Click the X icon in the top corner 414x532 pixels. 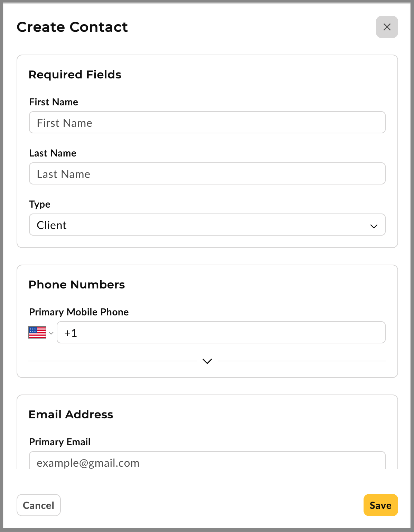pyautogui.click(x=387, y=27)
